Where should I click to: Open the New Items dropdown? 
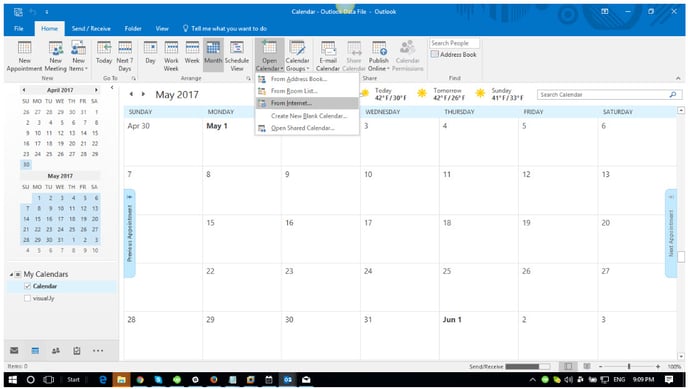79,56
